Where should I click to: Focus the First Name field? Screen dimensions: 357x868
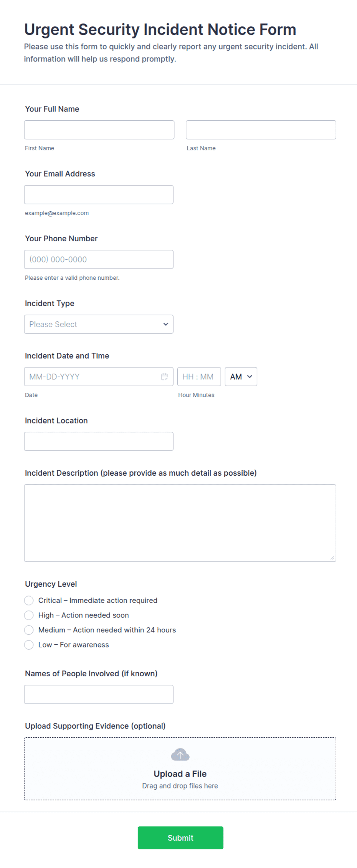click(x=99, y=130)
